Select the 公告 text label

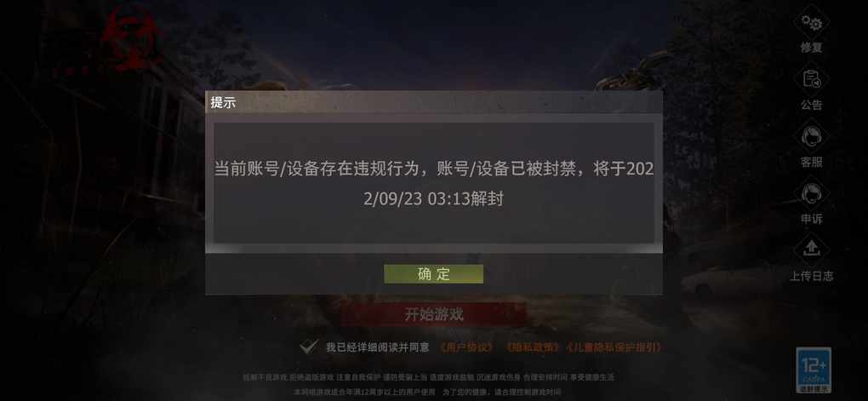pos(812,105)
